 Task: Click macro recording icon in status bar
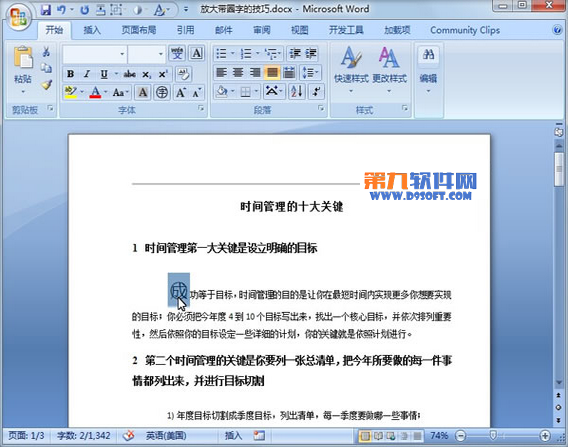[x=259, y=435]
